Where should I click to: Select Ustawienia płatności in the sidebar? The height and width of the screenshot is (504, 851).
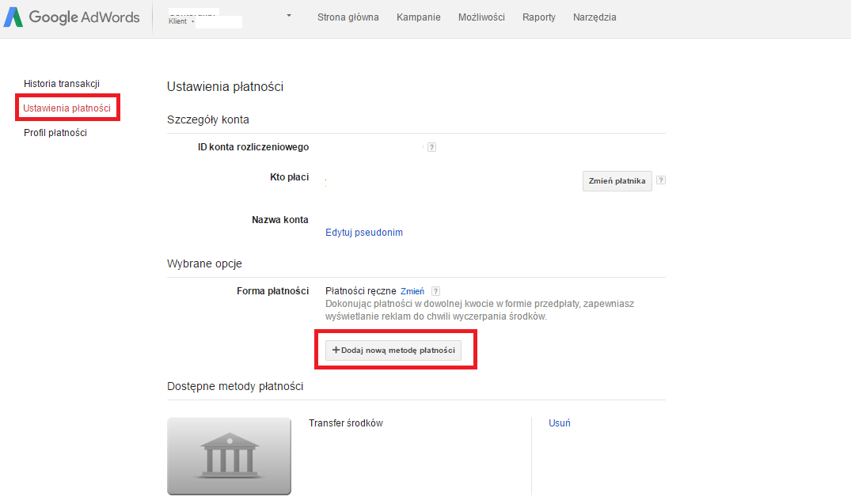click(x=66, y=108)
